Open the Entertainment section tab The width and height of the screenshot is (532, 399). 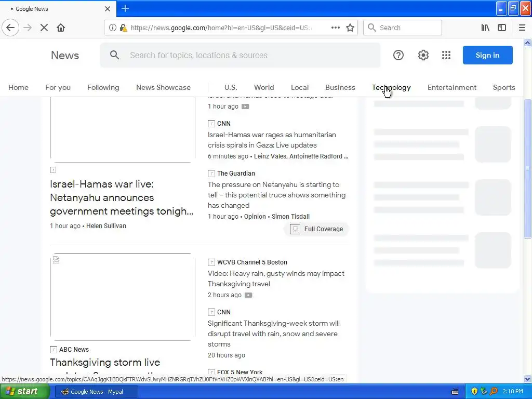(x=451, y=87)
